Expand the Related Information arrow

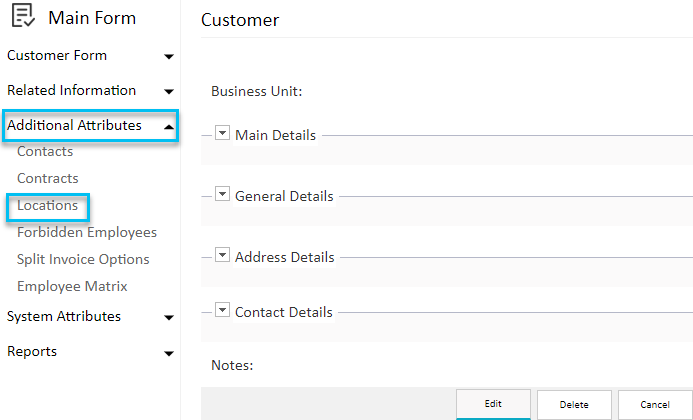(168, 92)
